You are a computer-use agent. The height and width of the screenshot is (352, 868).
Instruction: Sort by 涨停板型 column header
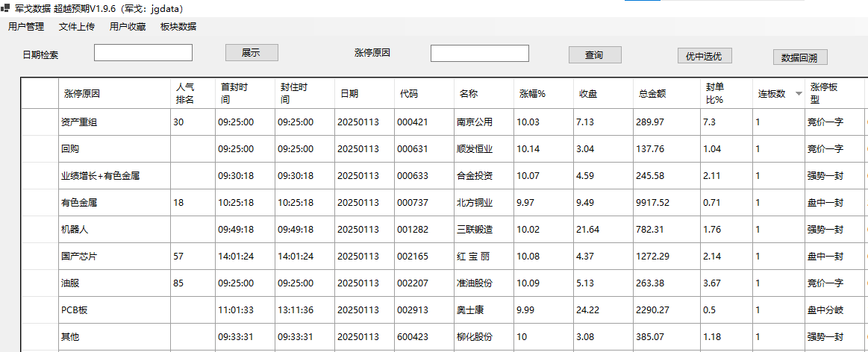pos(834,93)
